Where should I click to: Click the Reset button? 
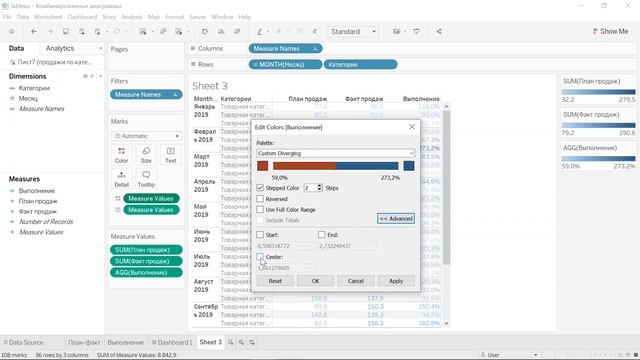pyautogui.click(x=275, y=281)
